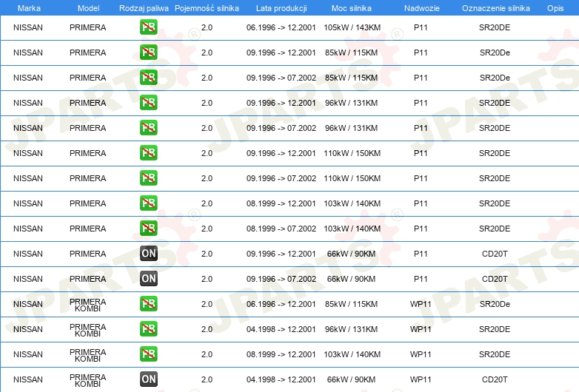The image size is (579, 392).
Task: Select CD20T engine code in the Kombi WP11 row
Action: (x=495, y=379)
